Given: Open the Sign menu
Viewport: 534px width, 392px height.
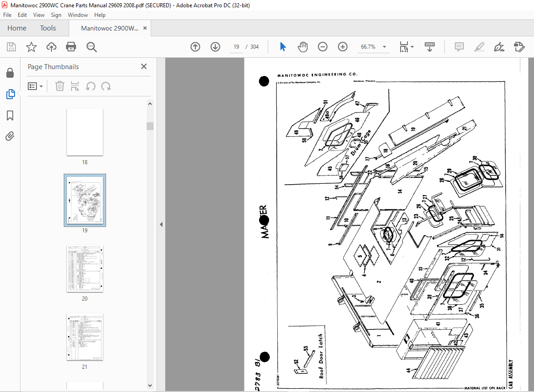Looking at the screenshot, I should pyautogui.click(x=56, y=15).
